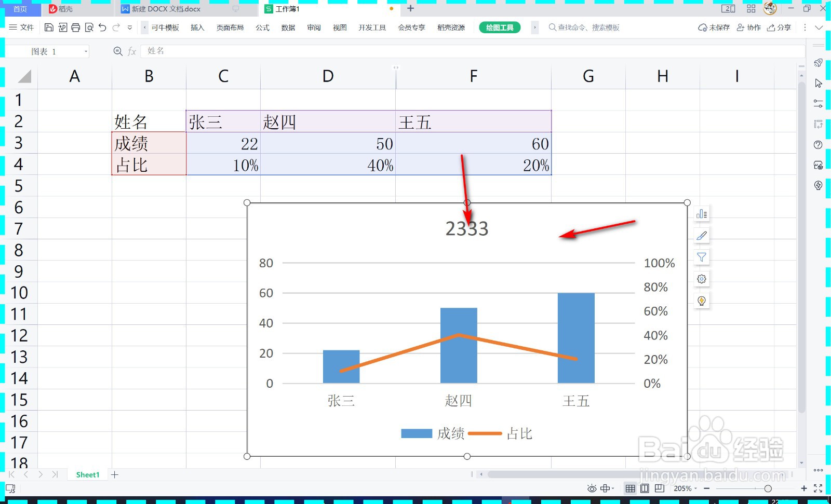This screenshot has width=831, height=504.
Task: Open the 插入 ribbon tab
Action: click(x=197, y=28)
